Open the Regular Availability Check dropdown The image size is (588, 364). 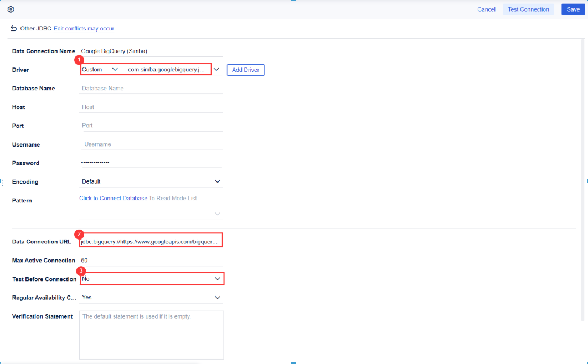pyautogui.click(x=151, y=298)
